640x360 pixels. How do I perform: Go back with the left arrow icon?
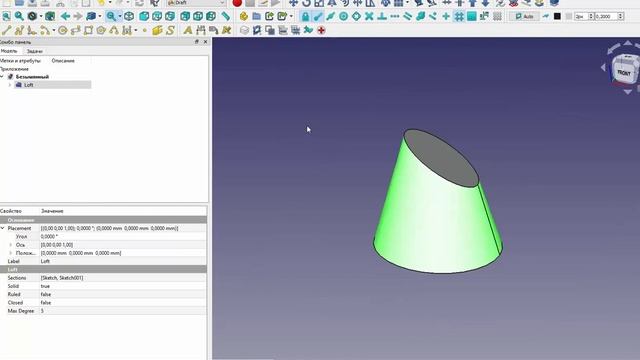point(65,16)
